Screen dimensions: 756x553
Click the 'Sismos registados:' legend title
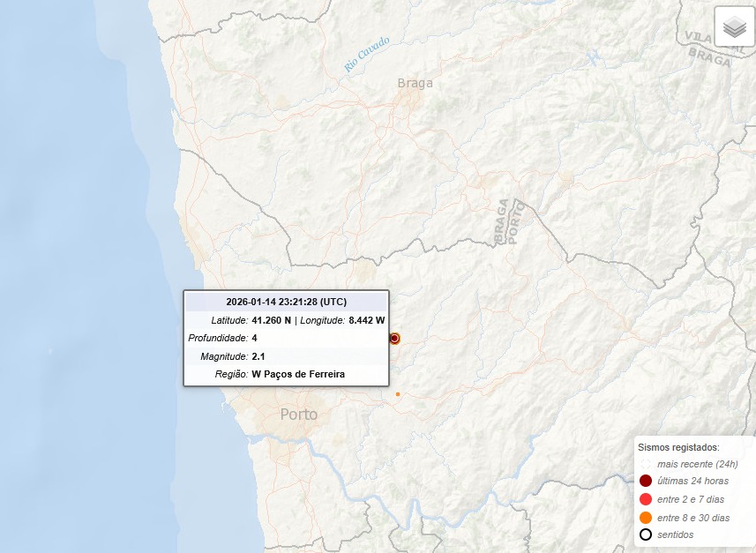pyautogui.click(x=678, y=447)
